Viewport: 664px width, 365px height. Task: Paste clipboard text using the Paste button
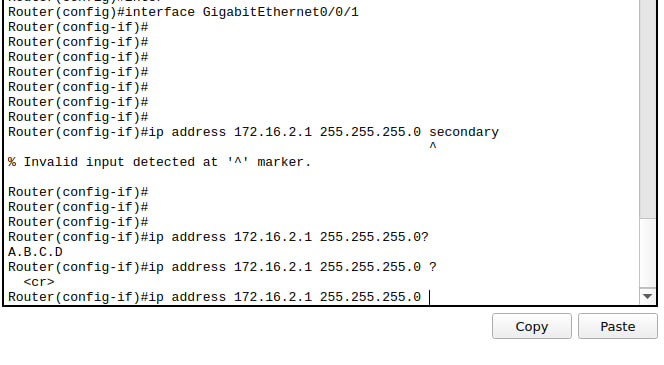coord(617,326)
